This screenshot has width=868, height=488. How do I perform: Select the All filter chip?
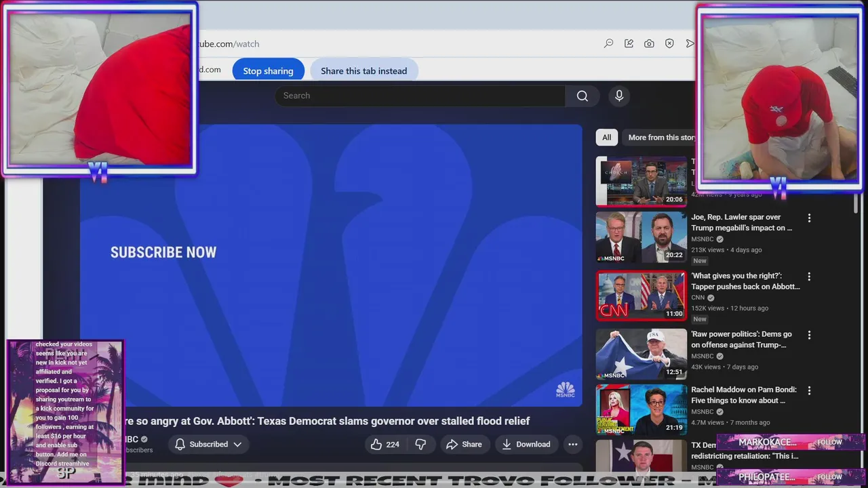coord(606,137)
